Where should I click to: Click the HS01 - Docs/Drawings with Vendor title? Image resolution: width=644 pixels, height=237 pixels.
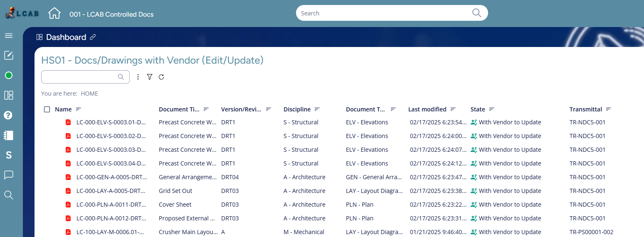(153, 60)
